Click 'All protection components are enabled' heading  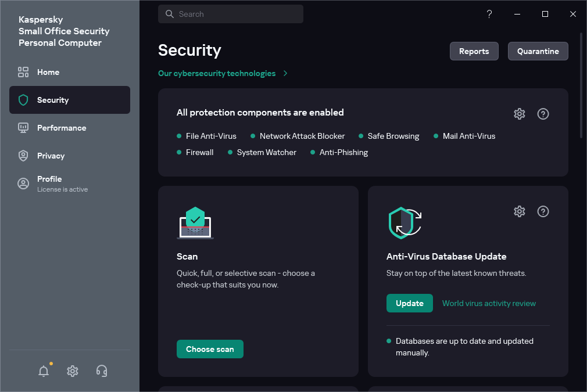tap(260, 112)
